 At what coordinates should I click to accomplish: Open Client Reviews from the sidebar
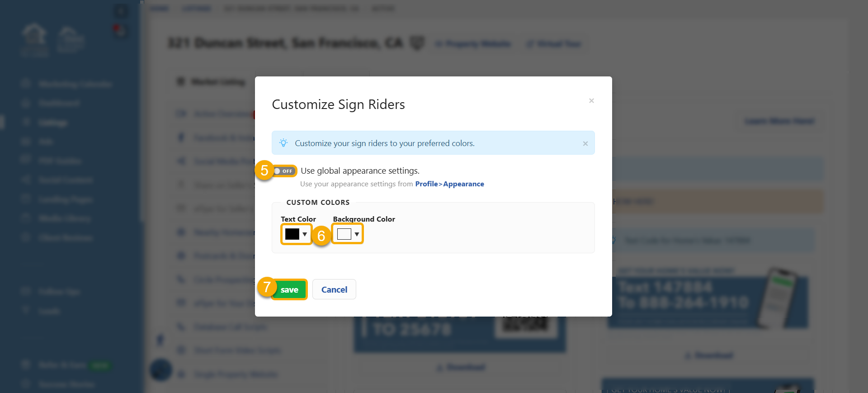click(x=25, y=237)
